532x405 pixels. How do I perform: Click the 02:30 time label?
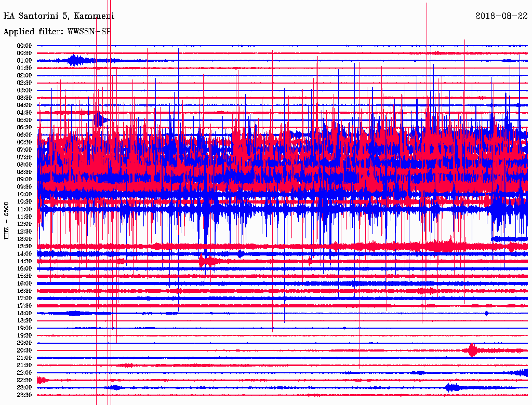coord(24,83)
